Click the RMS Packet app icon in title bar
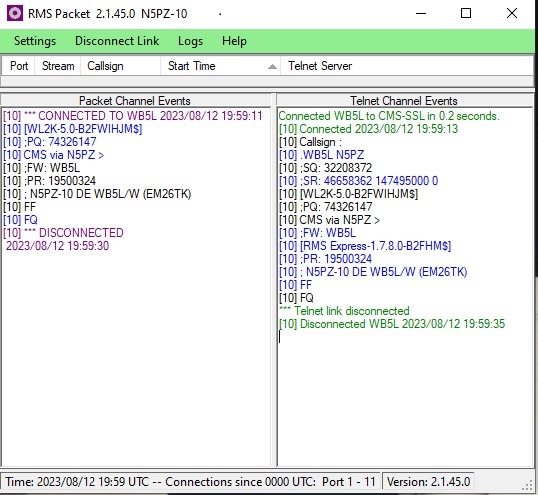This screenshot has height=495, width=538. pos(15,14)
